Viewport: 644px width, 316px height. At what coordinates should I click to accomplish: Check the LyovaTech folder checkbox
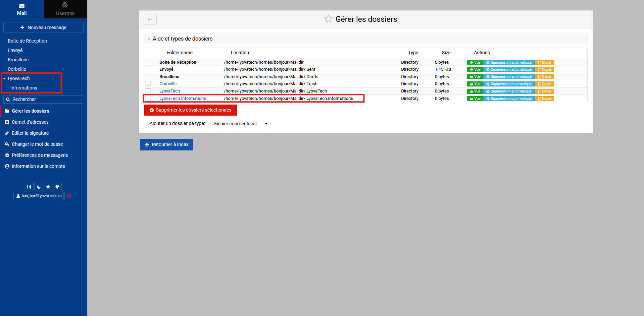tap(148, 91)
